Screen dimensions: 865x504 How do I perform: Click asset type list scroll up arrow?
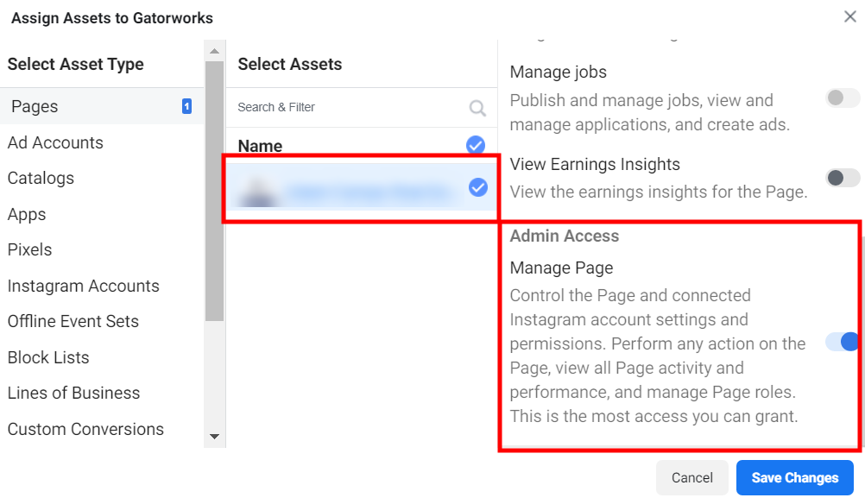(215, 51)
